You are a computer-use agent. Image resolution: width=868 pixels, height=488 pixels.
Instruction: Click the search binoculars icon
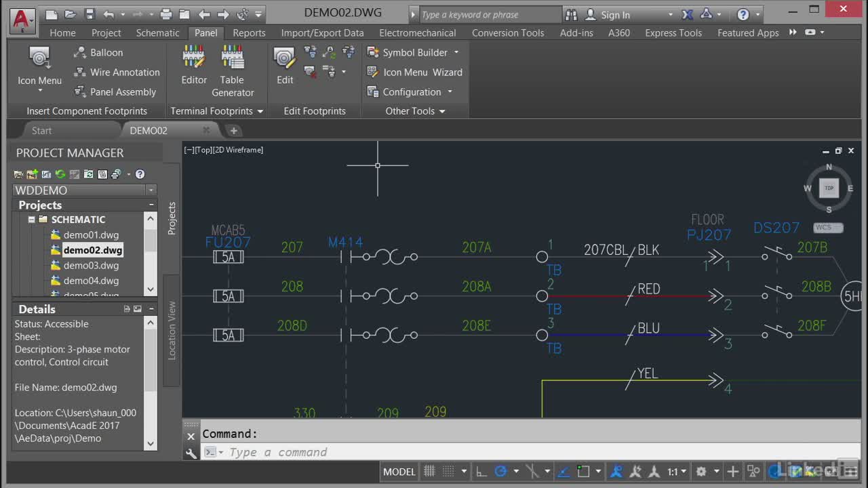571,14
